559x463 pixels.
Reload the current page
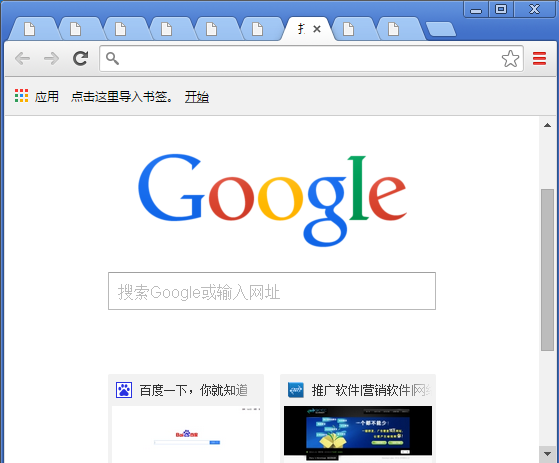click(x=81, y=58)
